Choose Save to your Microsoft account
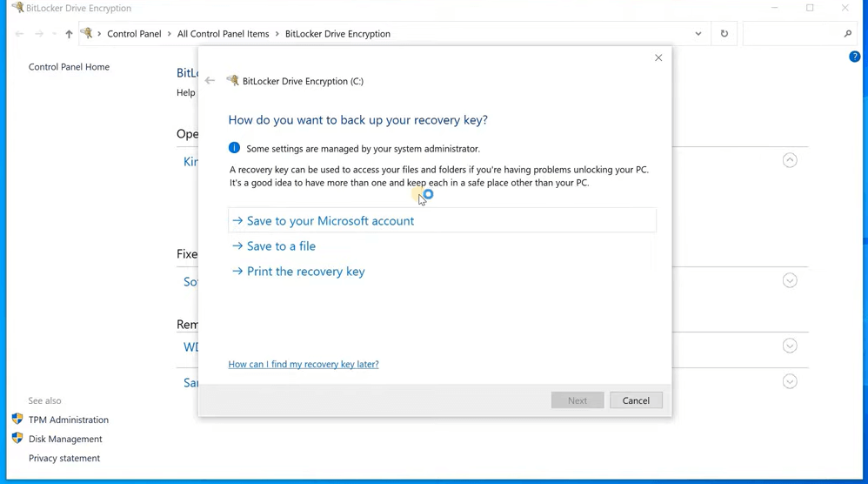 click(x=442, y=220)
